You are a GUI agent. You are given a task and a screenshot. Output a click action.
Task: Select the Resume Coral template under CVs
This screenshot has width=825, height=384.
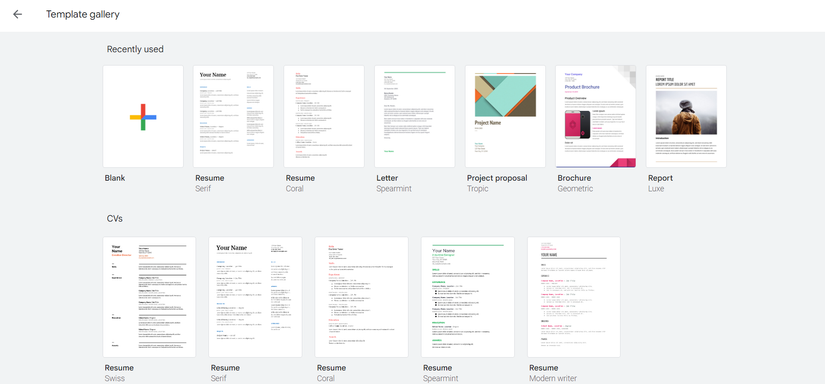(361, 297)
